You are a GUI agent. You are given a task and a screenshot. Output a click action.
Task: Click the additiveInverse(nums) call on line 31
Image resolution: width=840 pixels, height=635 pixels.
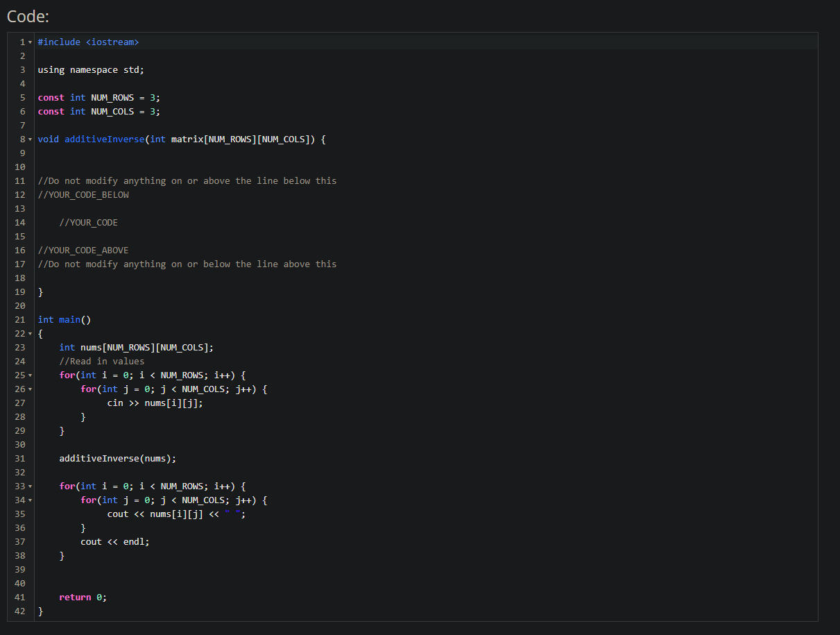coord(117,458)
